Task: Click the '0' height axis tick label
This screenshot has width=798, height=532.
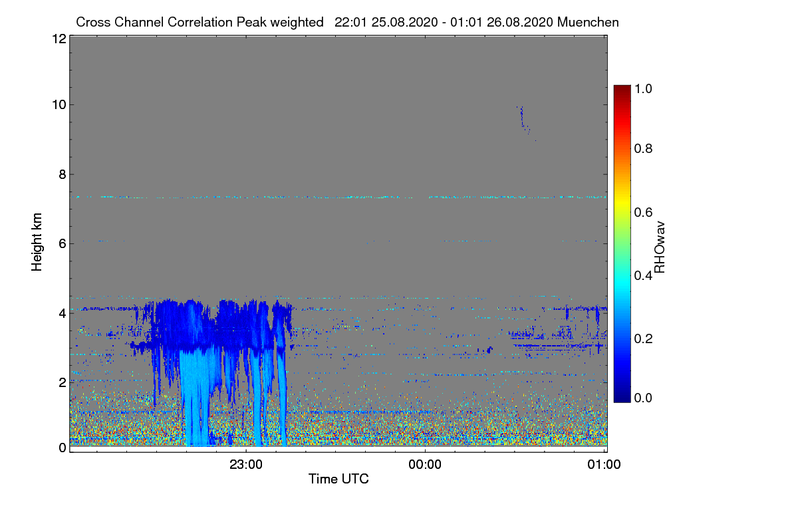Action: tap(62, 448)
